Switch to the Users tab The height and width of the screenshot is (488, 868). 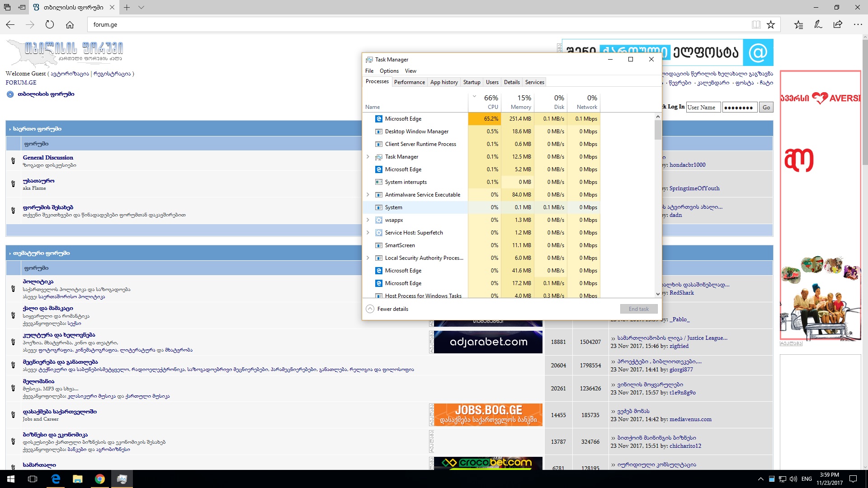pyautogui.click(x=492, y=82)
